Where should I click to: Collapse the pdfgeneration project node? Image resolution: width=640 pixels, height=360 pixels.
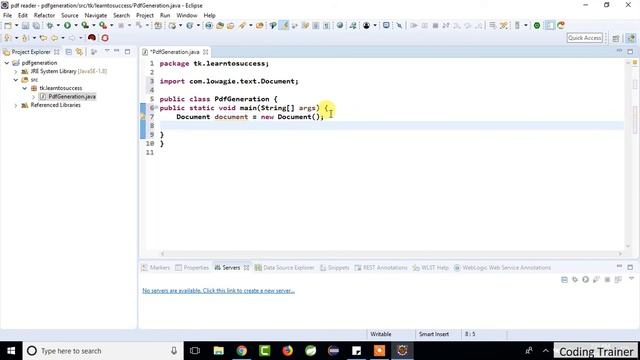pyautogui.click(x=7, y=63)
